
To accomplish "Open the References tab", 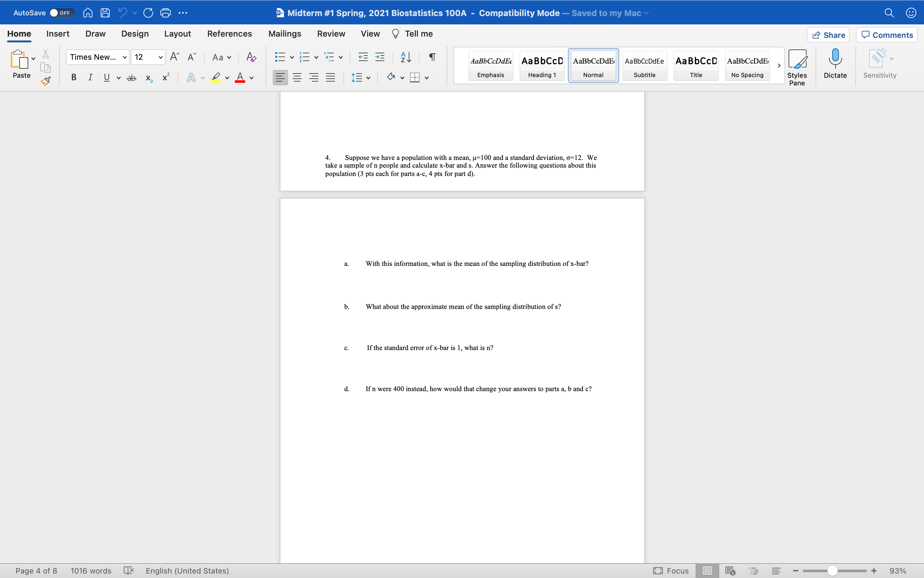I will pos(229,34).
